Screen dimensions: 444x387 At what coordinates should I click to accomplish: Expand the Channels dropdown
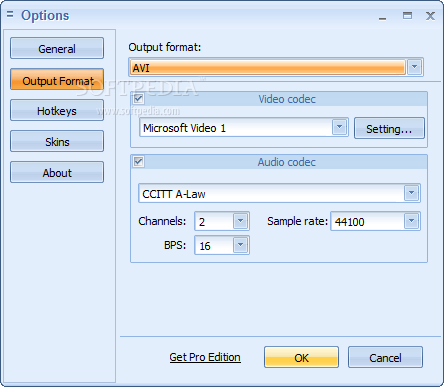tap(240, 221)
